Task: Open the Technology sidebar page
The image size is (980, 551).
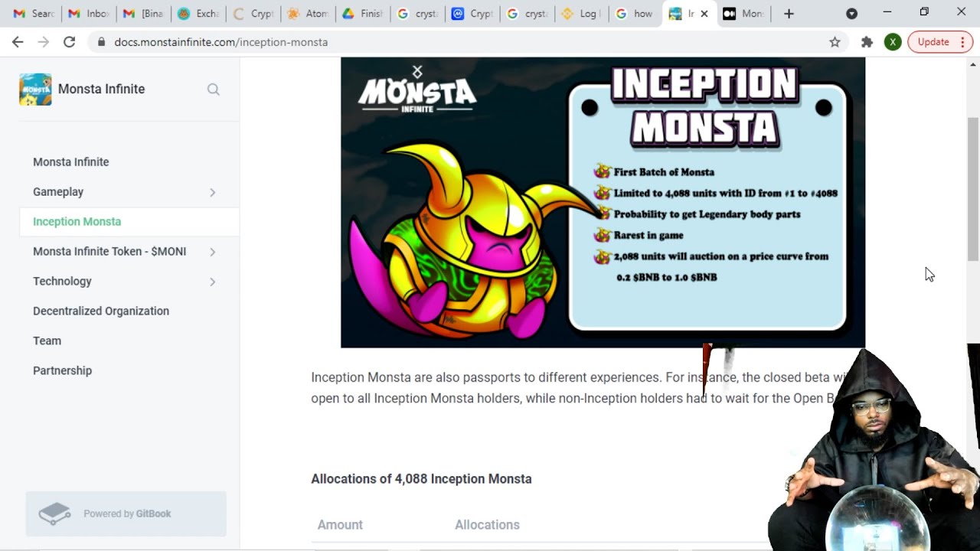Action: [x=62, y=282]
